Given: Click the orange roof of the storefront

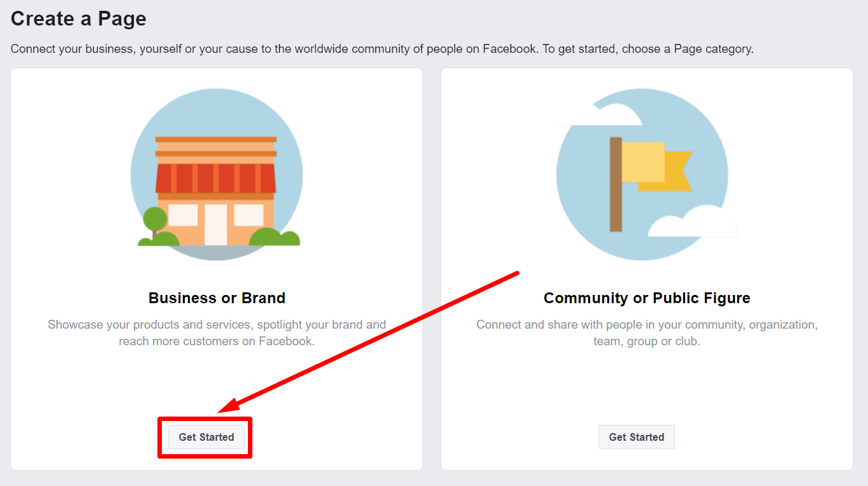Looking at the screenshot, I should tap(215, 147).
